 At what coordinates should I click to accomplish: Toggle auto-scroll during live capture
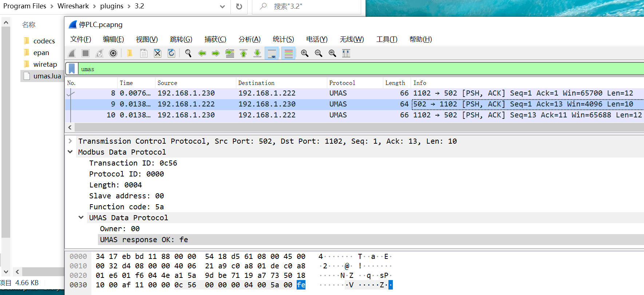272,53
